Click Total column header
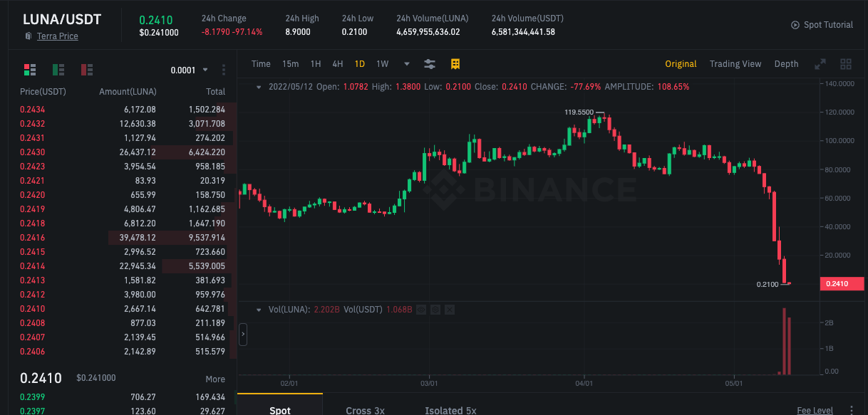This screenshot has width=868, height=415. [215, 92]
